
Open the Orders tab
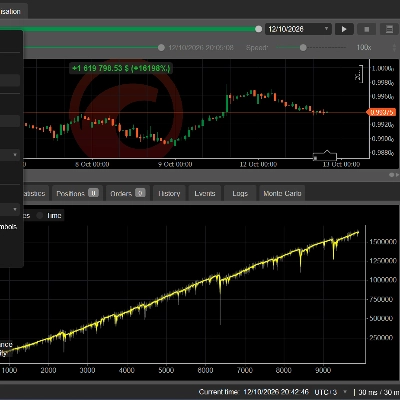128,193
